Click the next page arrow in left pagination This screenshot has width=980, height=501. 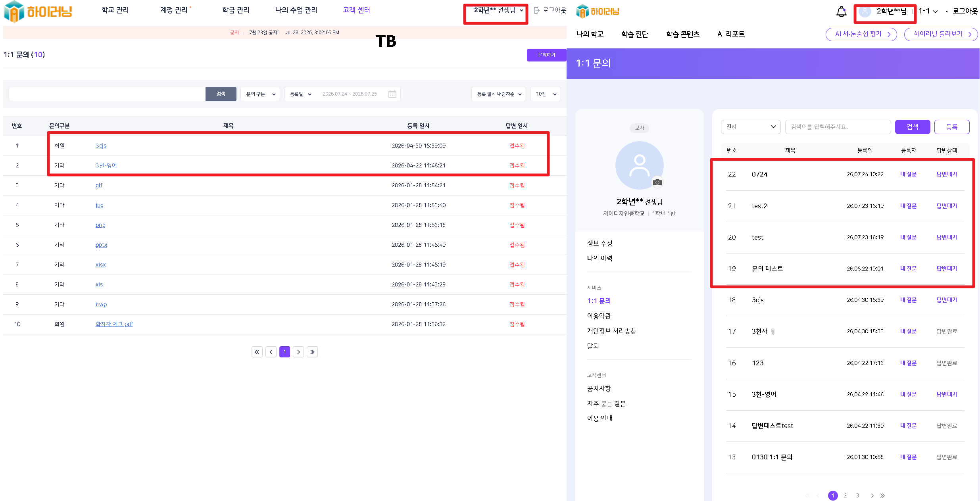298,352
